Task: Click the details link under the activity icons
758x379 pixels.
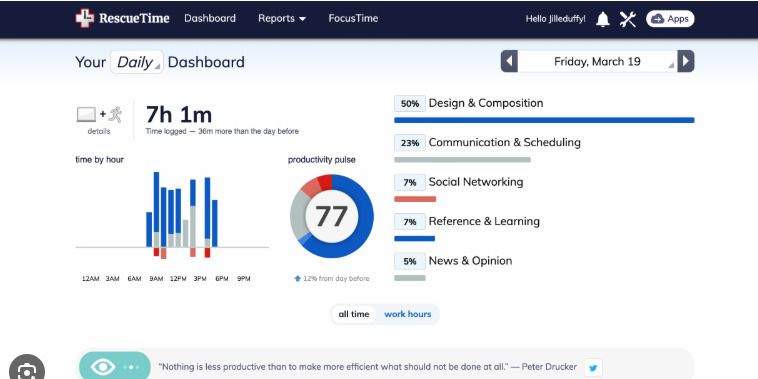Action: 99,131
